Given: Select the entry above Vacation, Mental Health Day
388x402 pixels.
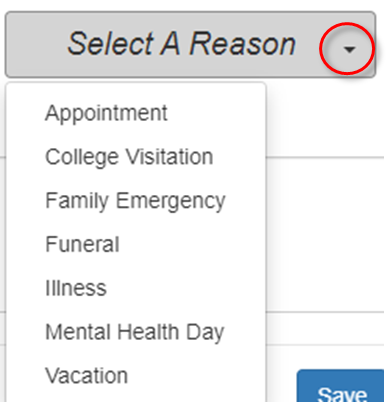Looking at the screenshot, I should pyautogui.click(x=135, y=332).
